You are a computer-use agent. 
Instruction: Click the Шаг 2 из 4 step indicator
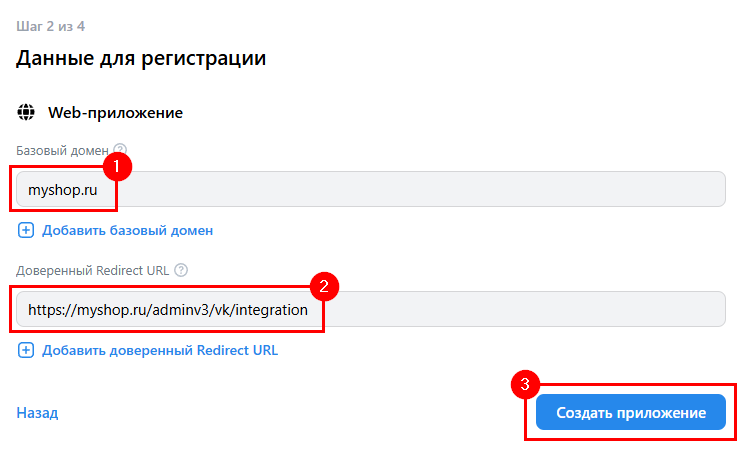[49, 25]
